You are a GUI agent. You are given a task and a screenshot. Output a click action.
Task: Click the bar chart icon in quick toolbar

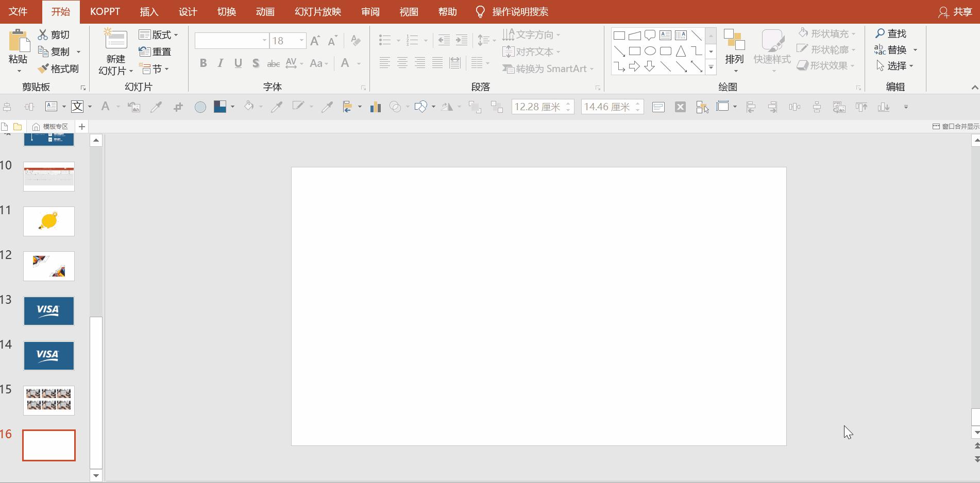pos(376,107)
